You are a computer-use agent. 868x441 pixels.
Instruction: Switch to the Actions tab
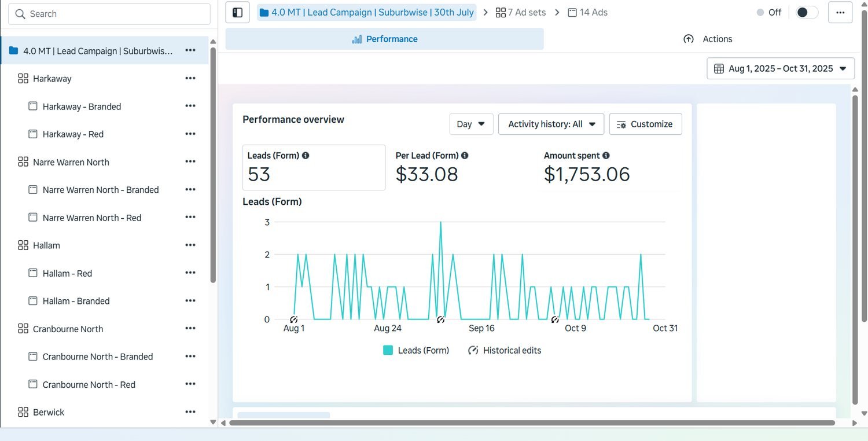(707, 39)
